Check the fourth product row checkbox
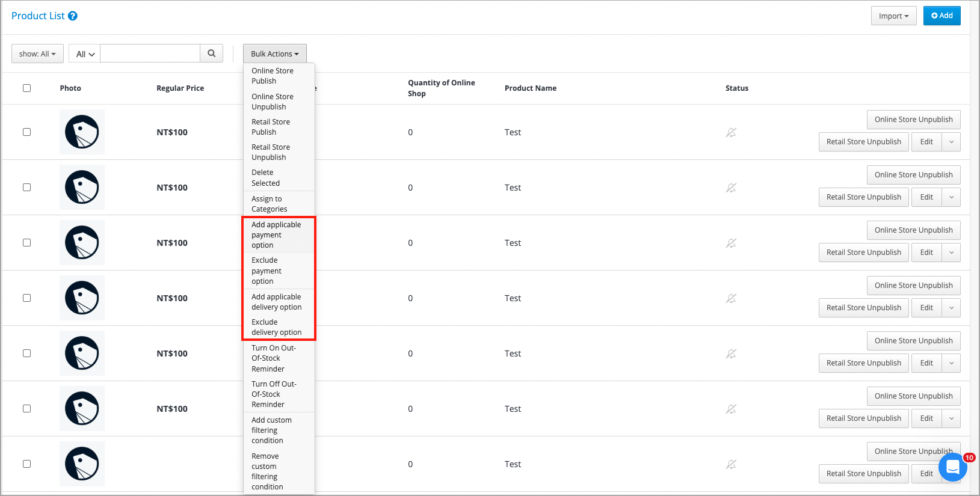The height and width of the screenshot is (496, 980). point(26,298)
